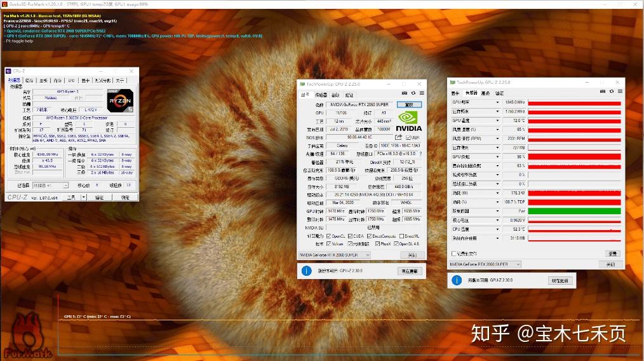Click Close button in GPU-Z sensors window
644x361 pixels.
[611, 264]
